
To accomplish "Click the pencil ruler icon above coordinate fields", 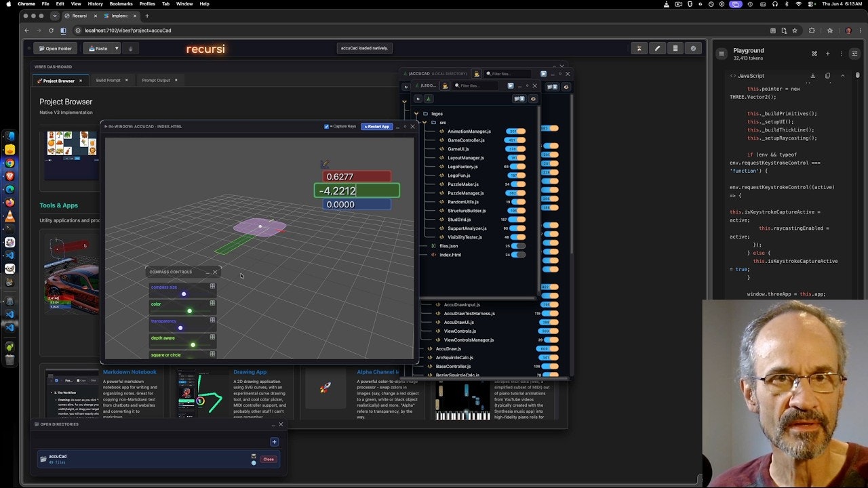I will (325, 164).
